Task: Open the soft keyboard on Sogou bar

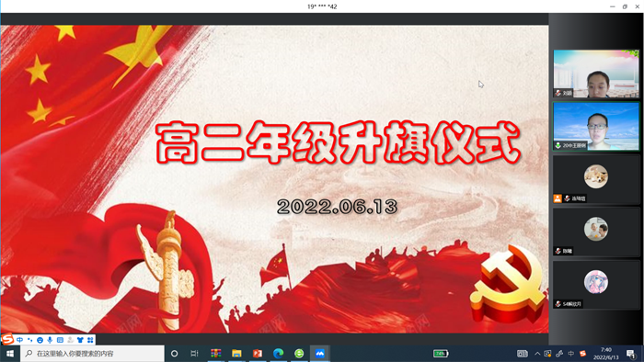Action: (x=60, y=340)
